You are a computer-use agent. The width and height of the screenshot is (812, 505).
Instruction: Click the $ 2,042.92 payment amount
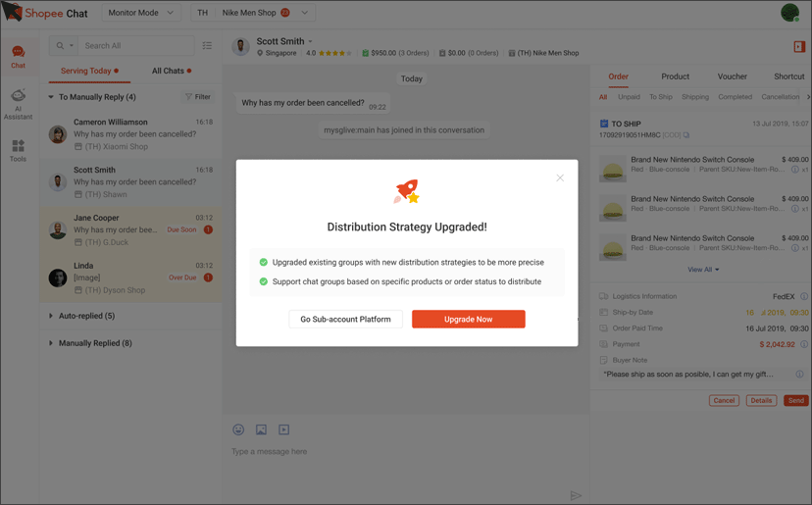pyautogui.click(x=777, y=344)
